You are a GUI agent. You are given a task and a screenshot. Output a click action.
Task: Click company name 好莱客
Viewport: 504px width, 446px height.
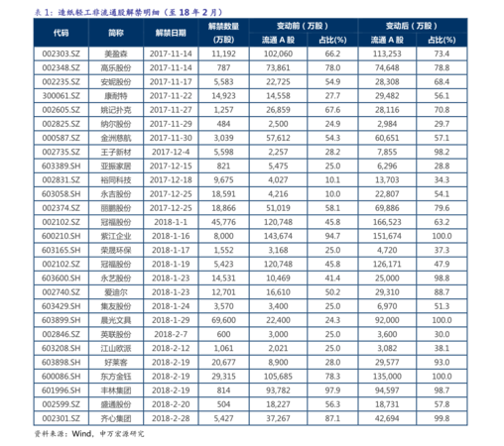116,363
